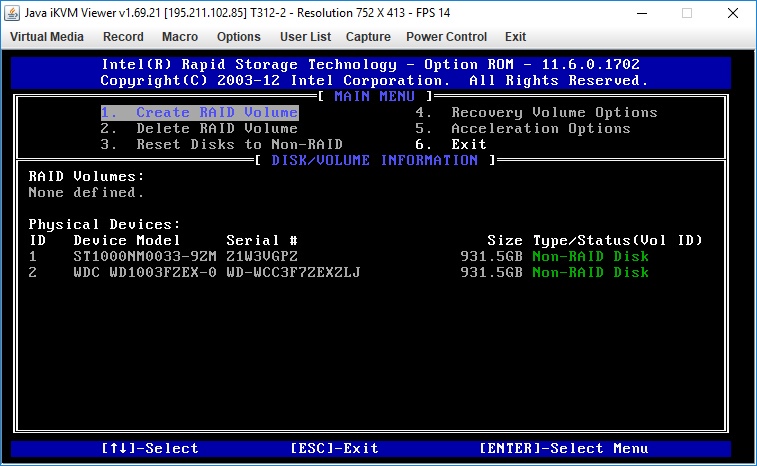Select option 6 Exit in main menu
The image size is (757, 466).
pos(451,144)
